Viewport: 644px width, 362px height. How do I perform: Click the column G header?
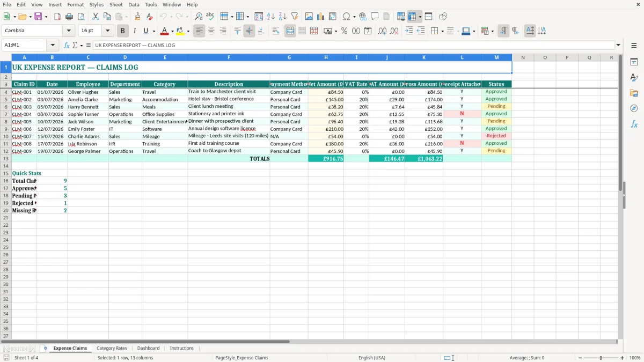point(289,57)
